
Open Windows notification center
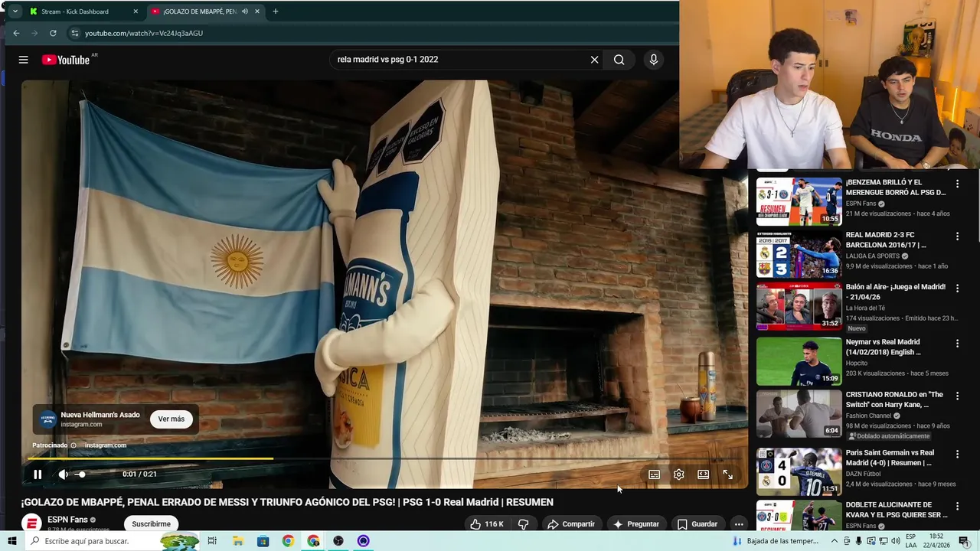click(963, 541)
